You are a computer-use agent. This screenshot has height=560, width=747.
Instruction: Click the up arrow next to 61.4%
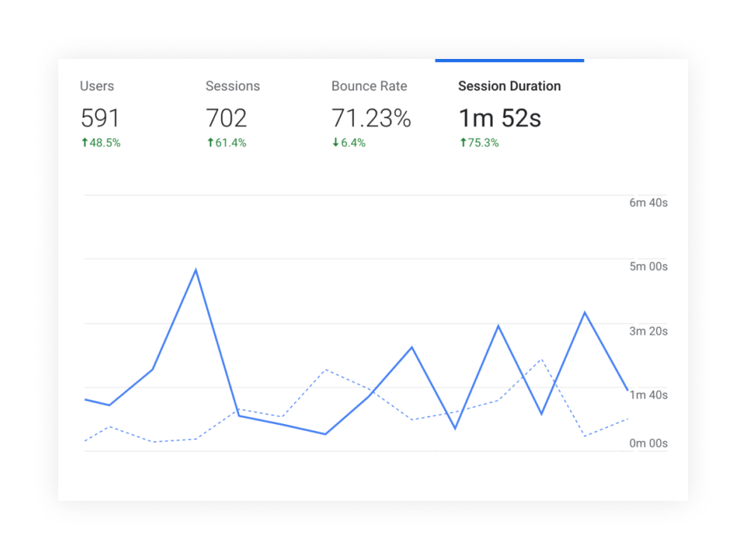pyautogui.click(x=210, y=143)
